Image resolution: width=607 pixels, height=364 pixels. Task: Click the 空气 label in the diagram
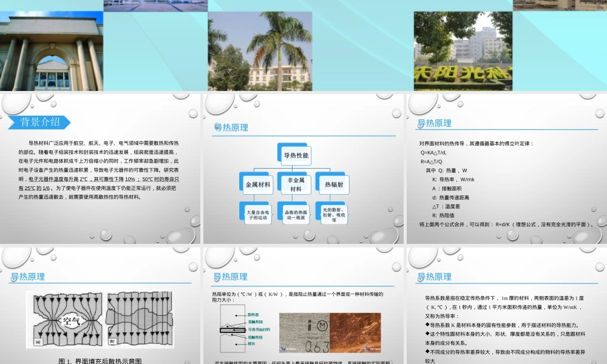pyautogui.click(x=71, y=321)
